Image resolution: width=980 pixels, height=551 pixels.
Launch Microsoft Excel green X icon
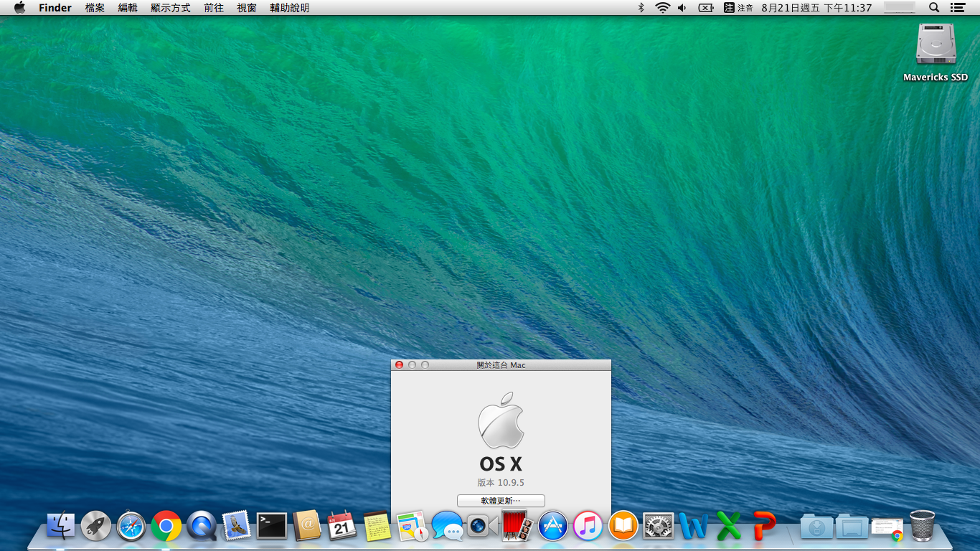(729, 526)
